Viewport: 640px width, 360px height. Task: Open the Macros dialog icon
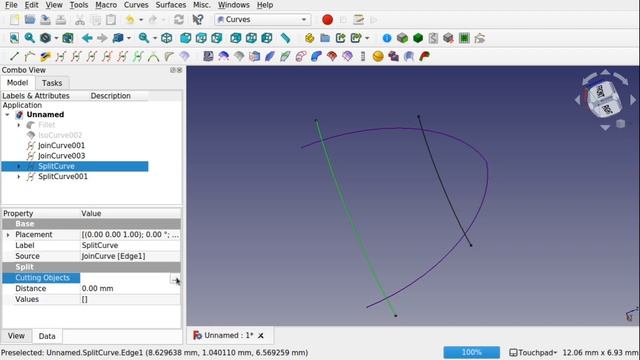tap(358, 20)
